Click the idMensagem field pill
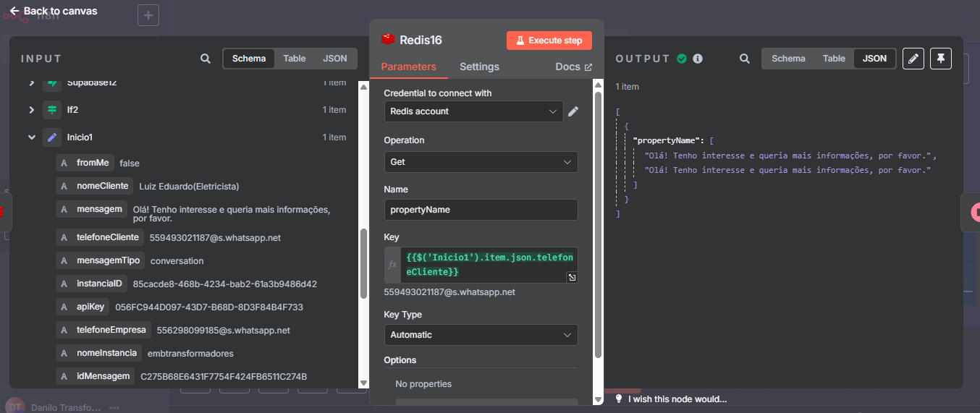 96,376
